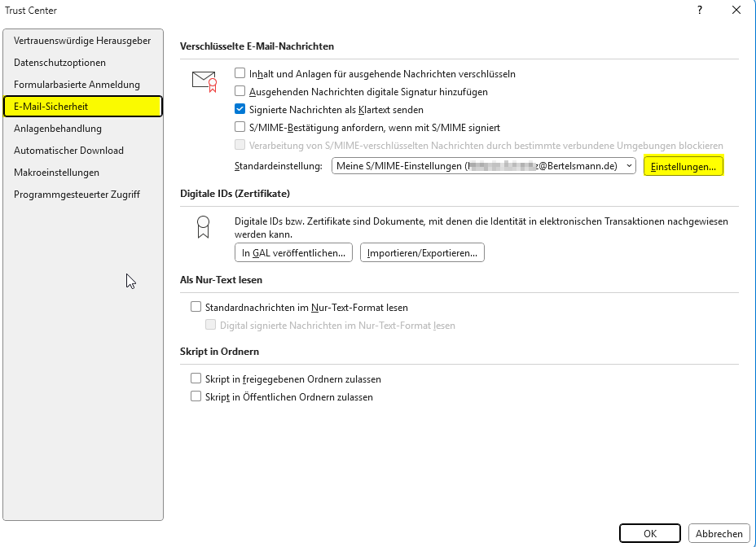
Task: Switch to 'Datenschutzoptionen' category
Action: click(x=59, y=63)
